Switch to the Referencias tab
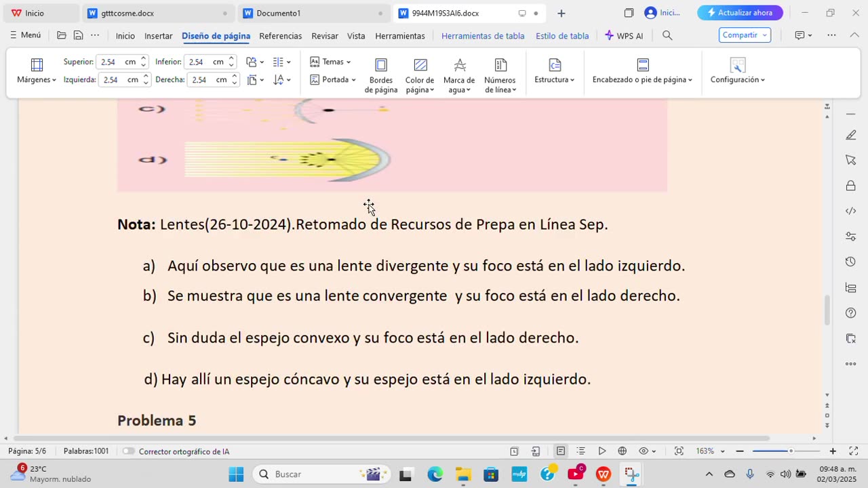 pos(280,36)
